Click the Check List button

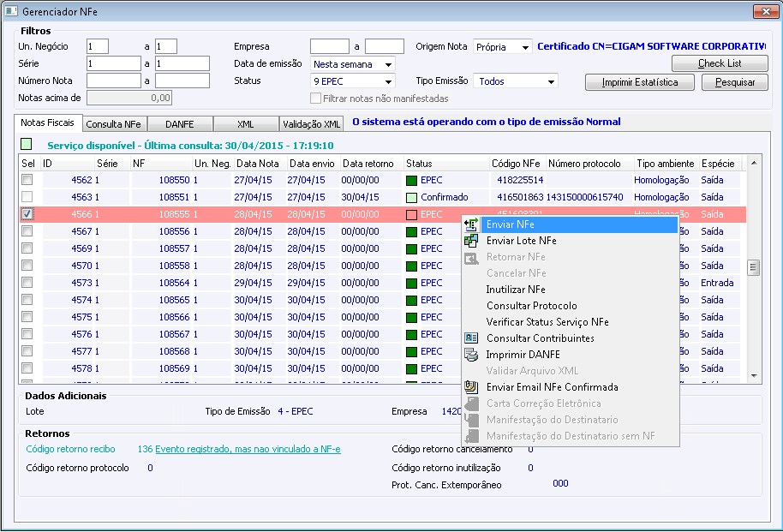tap(720, 63)
